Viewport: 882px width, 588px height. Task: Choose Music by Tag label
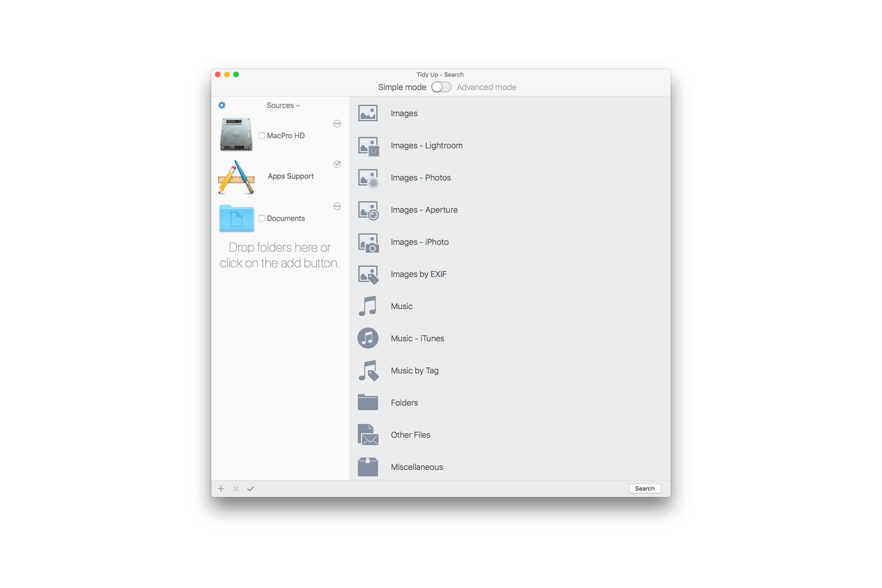414,371
